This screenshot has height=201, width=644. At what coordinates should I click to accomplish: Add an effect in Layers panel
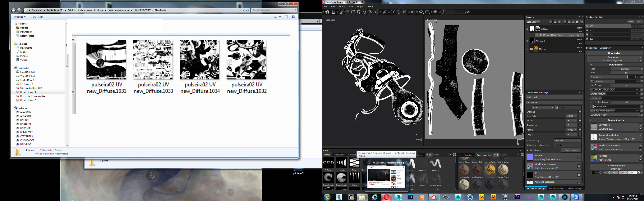click(551, 22)
